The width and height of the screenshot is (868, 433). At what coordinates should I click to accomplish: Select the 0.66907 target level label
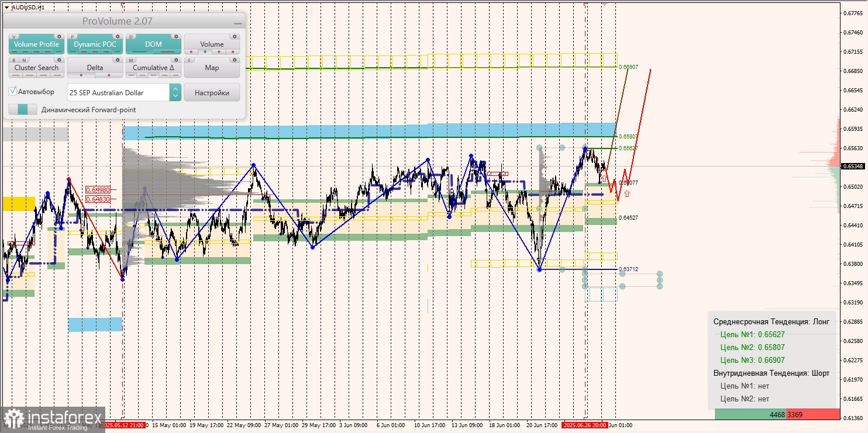[x=628, y=67]
